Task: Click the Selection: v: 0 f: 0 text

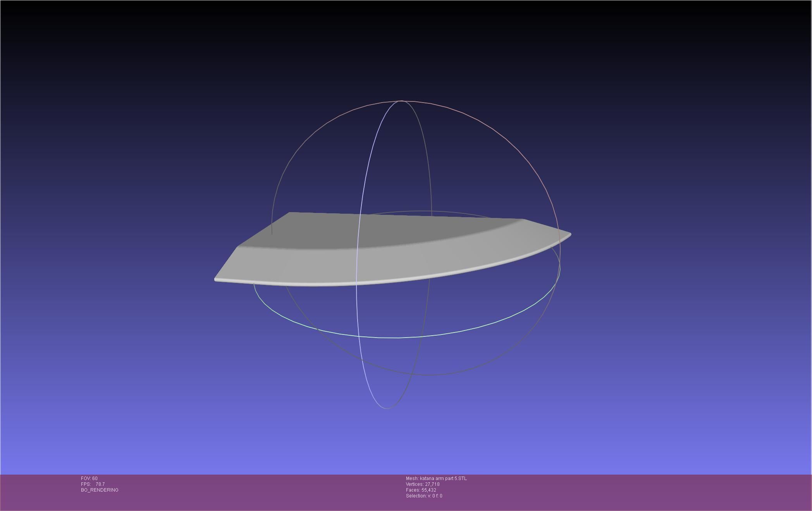Action: (x=424, y=496)
